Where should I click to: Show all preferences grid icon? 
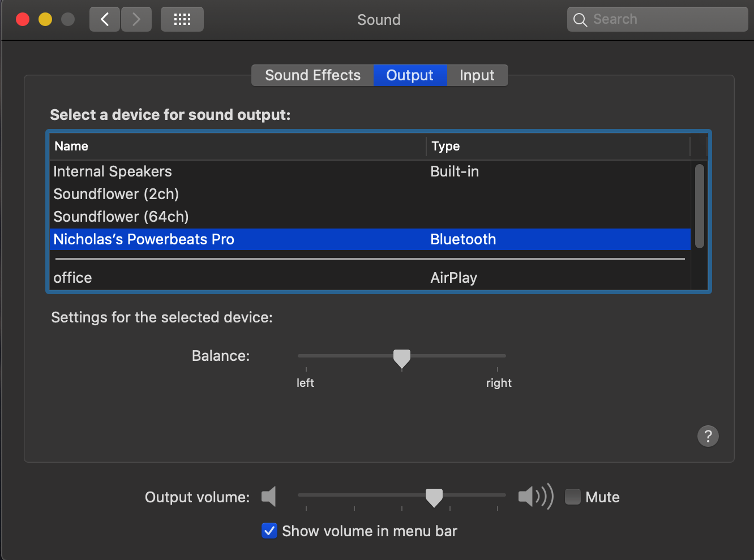coord(182,20)
